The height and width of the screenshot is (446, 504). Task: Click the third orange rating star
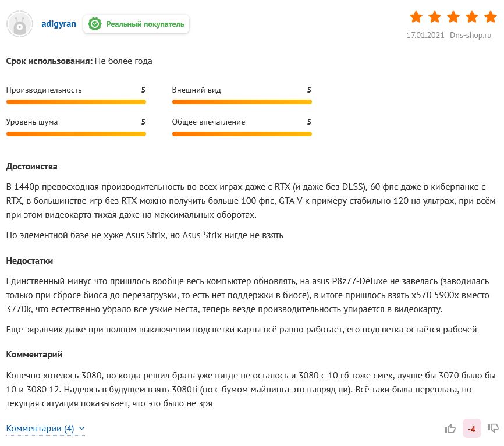[453, 16]
